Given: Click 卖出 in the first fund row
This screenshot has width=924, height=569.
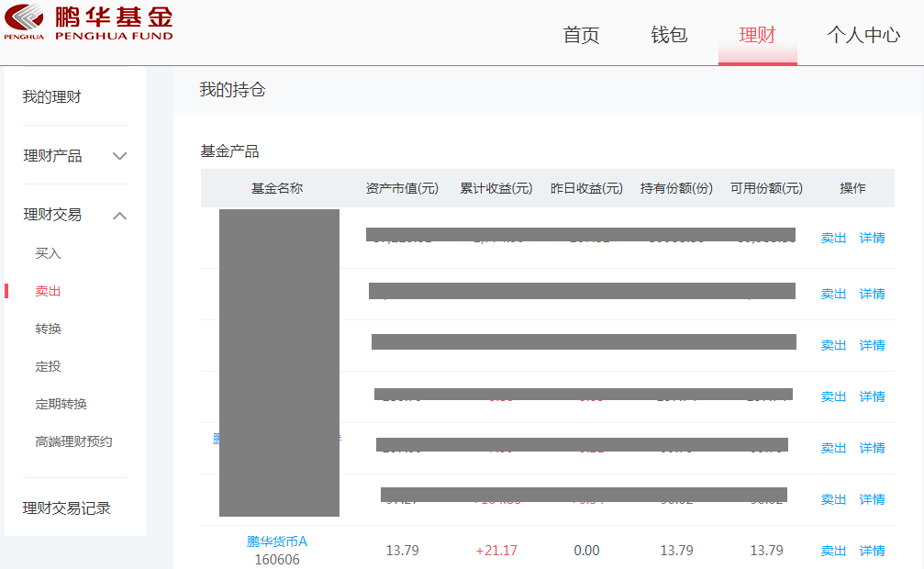Looking at the screenshot, I should point(833,239).
